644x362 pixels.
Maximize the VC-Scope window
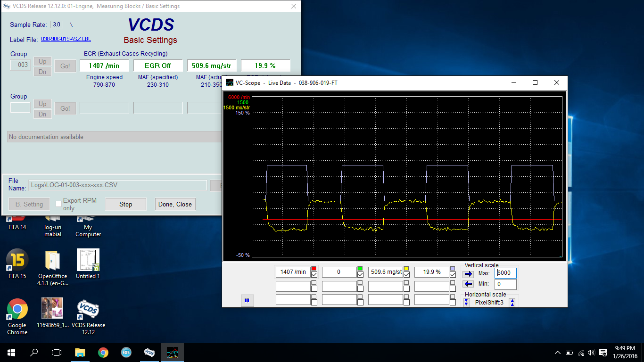coord(535,82)
